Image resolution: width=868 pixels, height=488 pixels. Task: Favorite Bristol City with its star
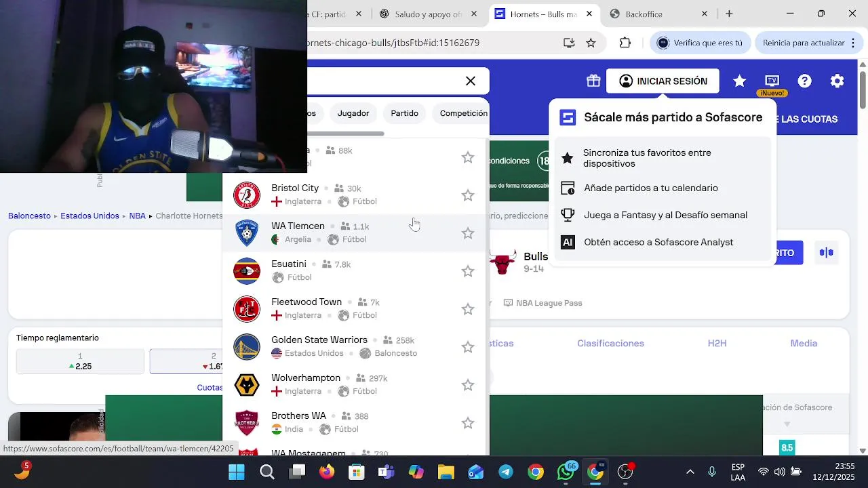tap(468, 195)
